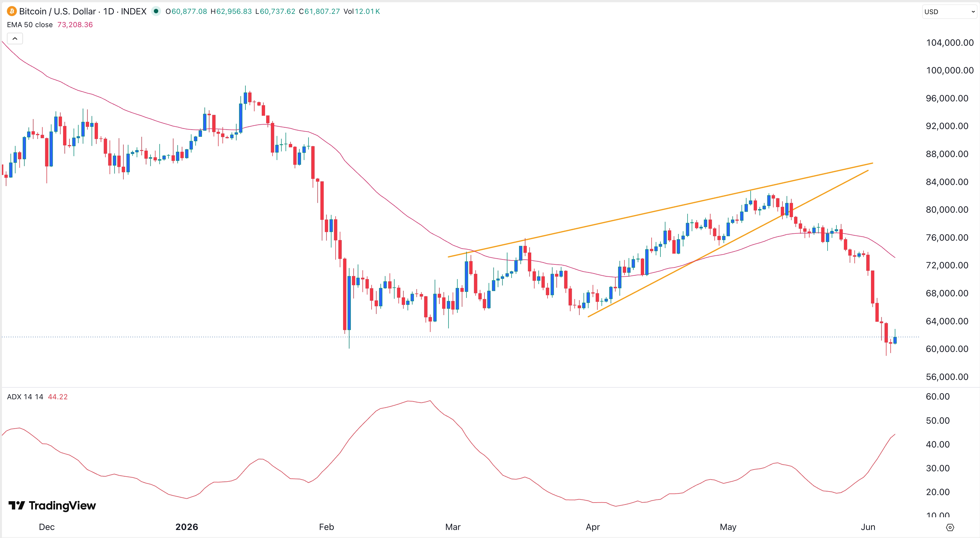Open chart settings gear at bottom right

coord(950,527)
